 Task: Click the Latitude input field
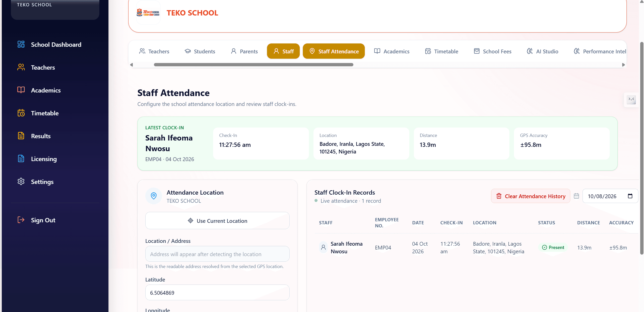[x=217, y=293]
